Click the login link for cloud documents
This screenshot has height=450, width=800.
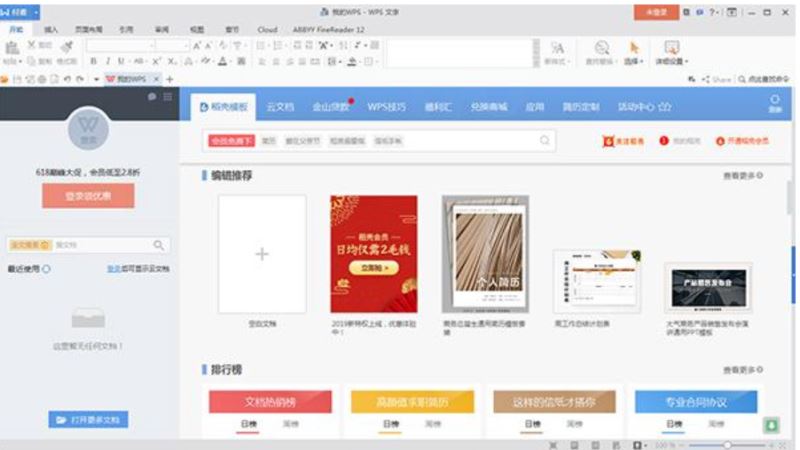pos(113,269)
